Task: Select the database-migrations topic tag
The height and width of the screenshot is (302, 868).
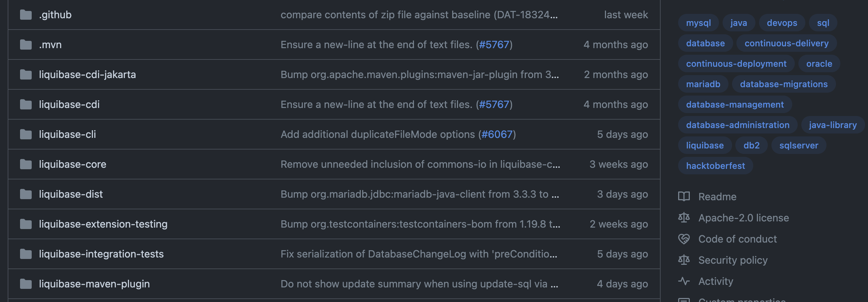Action: [x=784, y=84]
